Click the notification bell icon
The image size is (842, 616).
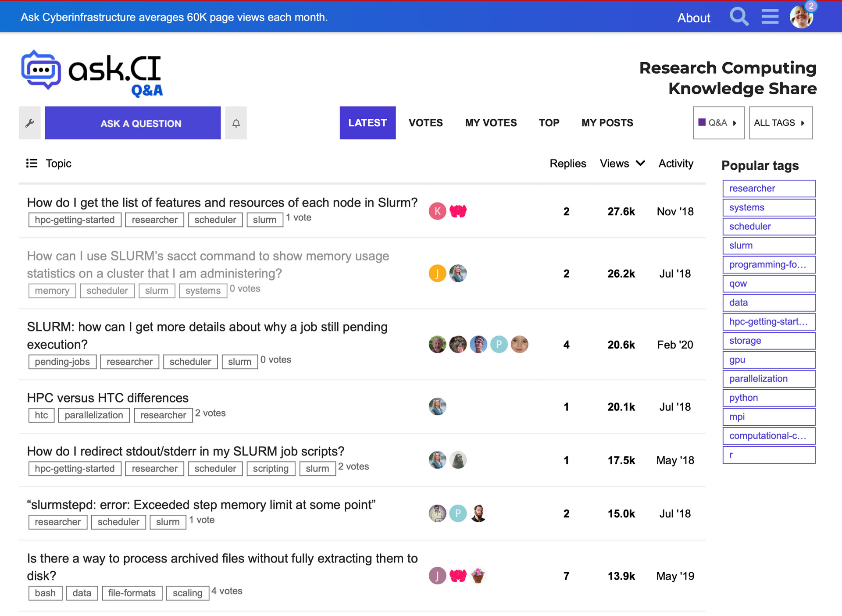pos(236,123)
